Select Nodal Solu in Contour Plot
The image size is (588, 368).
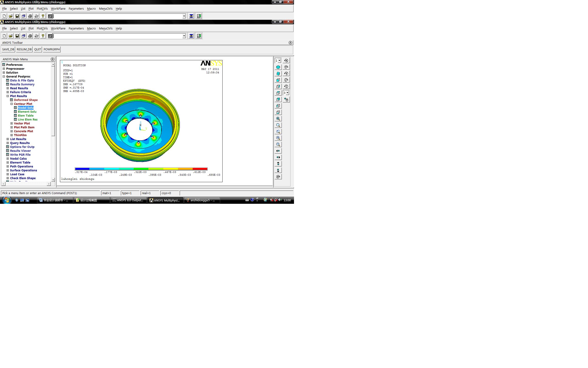tap(25, 108)
